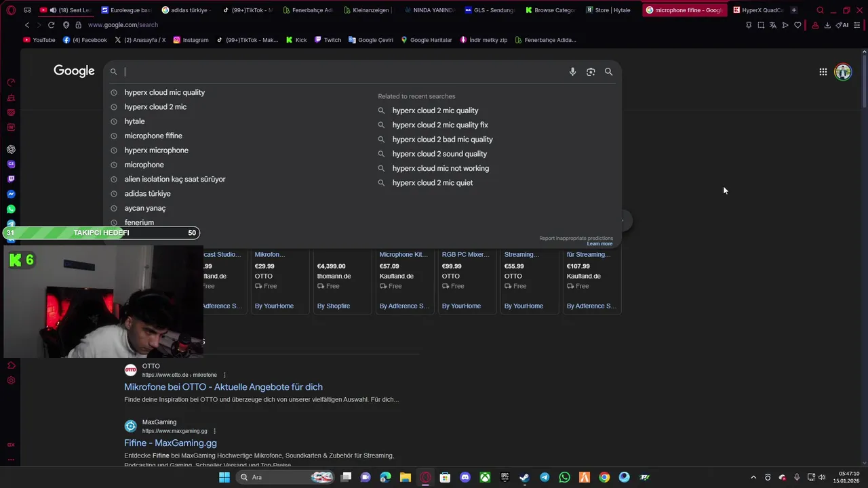This screenshot has width=868, height=488.
Task: Select suggestion 'hyperx microphone'
Action: 157,150
